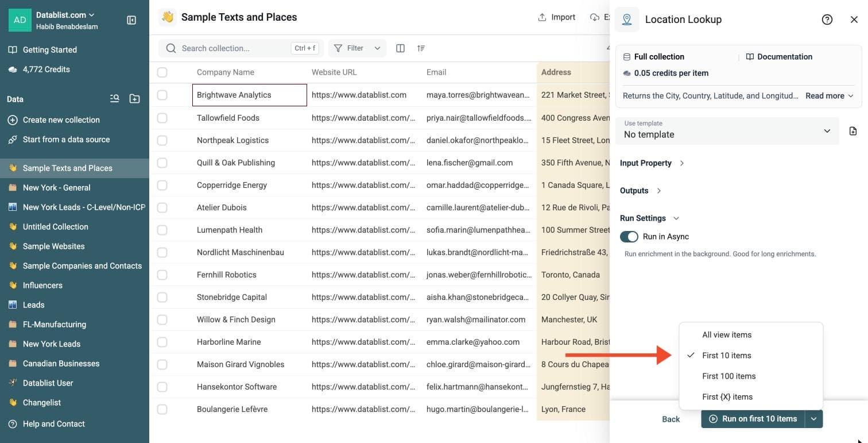Collapse the sidebar panel icon
The height and width of the screenshot is (443, 868).
point(131,20)
